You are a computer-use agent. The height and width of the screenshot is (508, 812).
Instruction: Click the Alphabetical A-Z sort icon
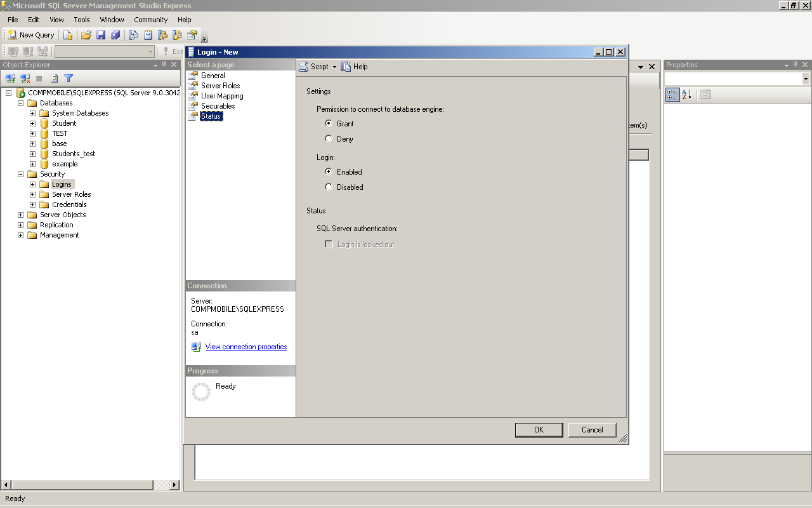point(687,95)
